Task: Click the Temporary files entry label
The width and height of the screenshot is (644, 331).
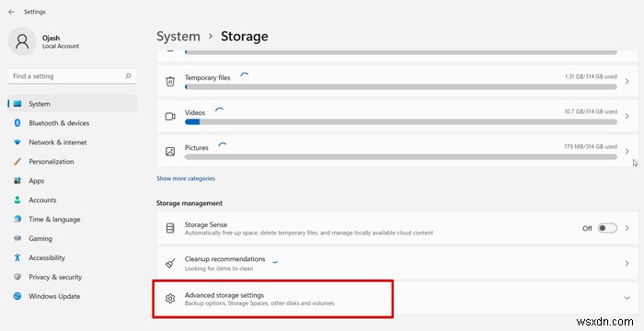Action: point(207,77)
